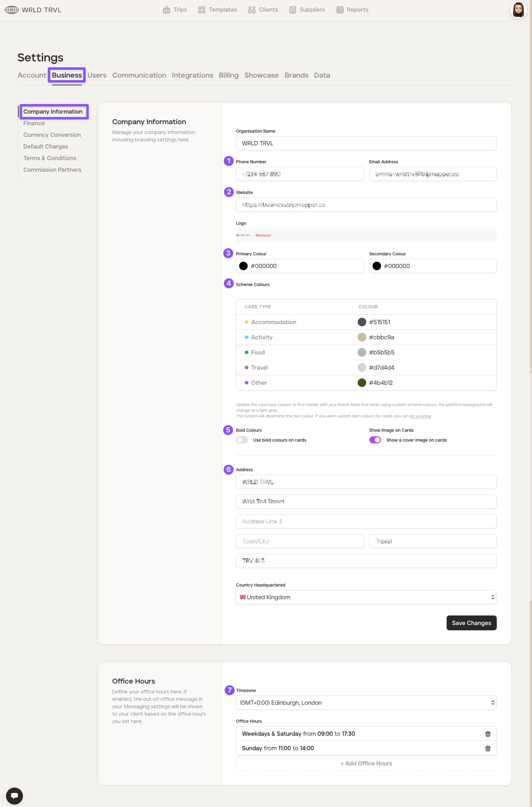The height and width of the screenshot is (807, 532).
Task: Remove the uploaded company logo
Action: 263,235
